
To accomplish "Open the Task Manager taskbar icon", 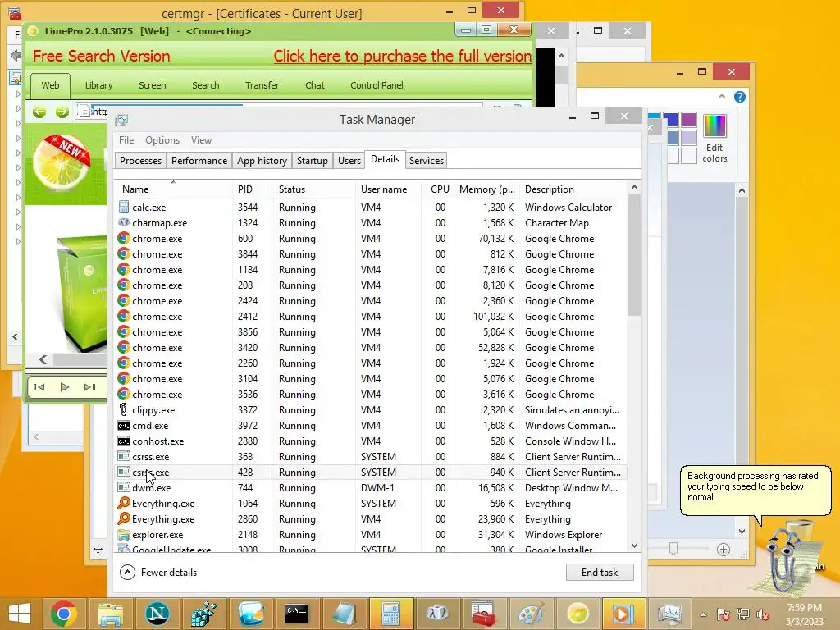I will tap(669, 614).
